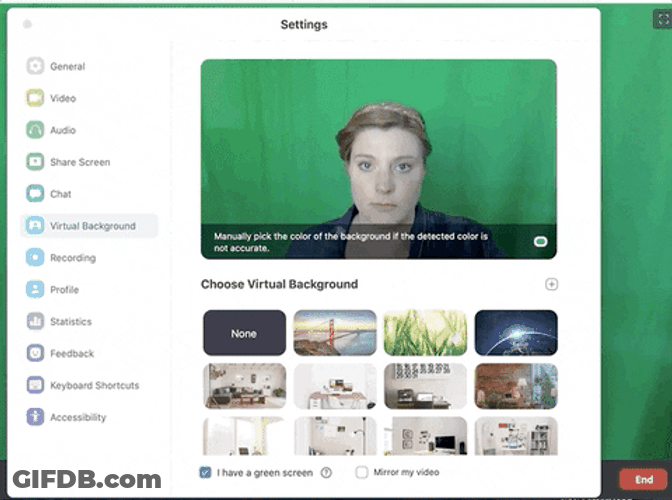Viewport: 672px width, 500px height.
Task: Click the 'Manually pick the color' hint text
Action: [x=351, y=242]
